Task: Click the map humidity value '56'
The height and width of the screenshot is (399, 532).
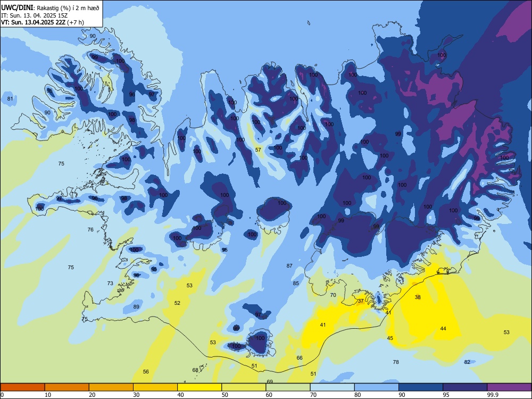Action: pyautogui.click(x=146, y=371)
